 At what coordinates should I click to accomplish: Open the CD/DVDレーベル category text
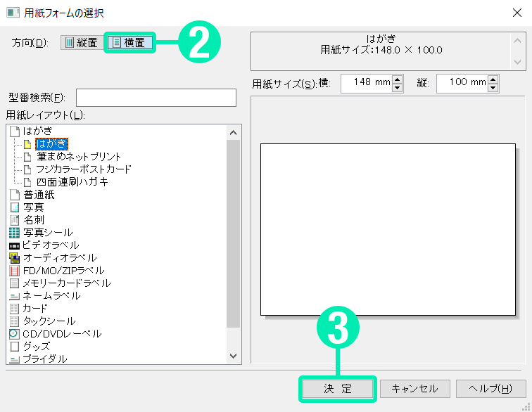62,334
